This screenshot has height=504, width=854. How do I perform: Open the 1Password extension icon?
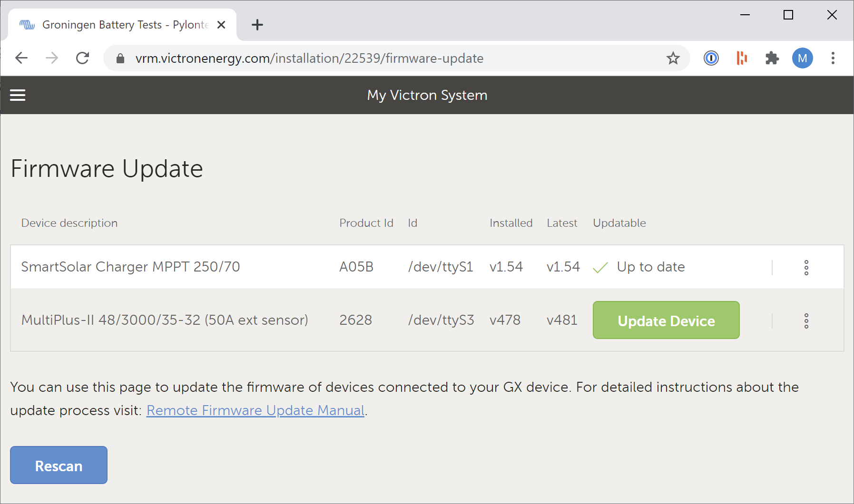tap(711, 58)
